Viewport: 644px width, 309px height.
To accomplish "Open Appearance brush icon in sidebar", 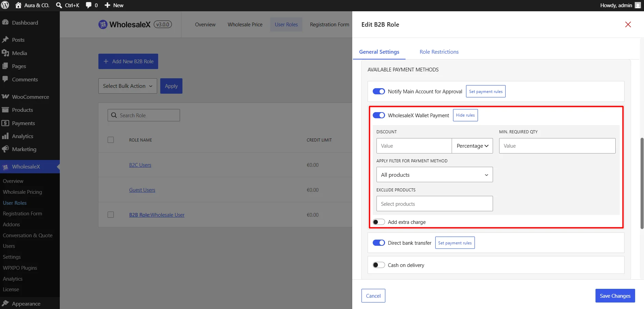I will [5, 304].
